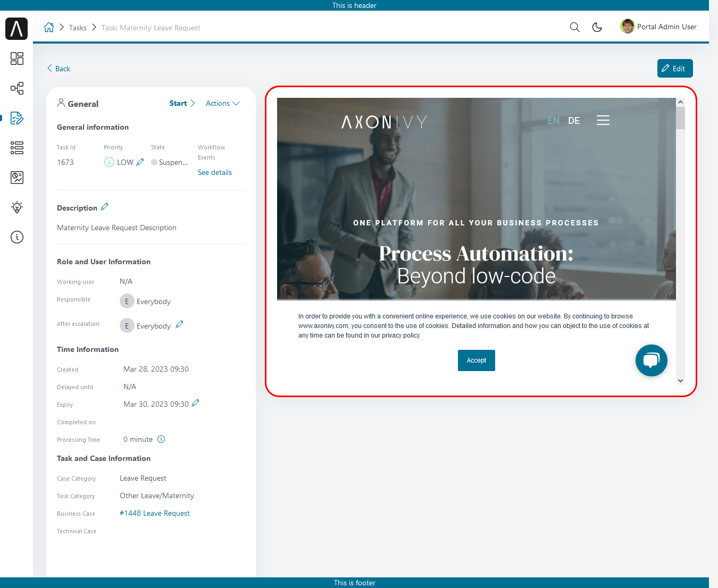Viewport: 718px width, 588px height.
Task: Click the General section user icon
Action: coord(61,103)
